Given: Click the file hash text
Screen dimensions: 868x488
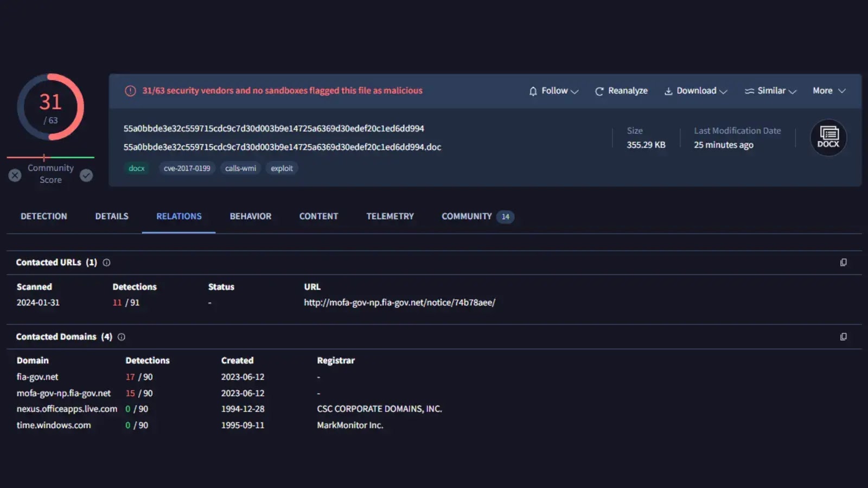Looking at the screenshot, I should click(273, 129).
